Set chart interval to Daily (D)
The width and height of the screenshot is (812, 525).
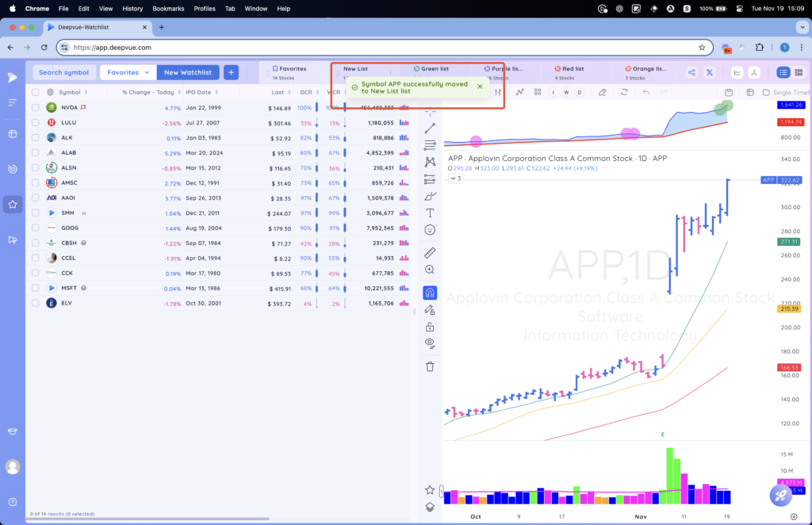pos(580,92)
